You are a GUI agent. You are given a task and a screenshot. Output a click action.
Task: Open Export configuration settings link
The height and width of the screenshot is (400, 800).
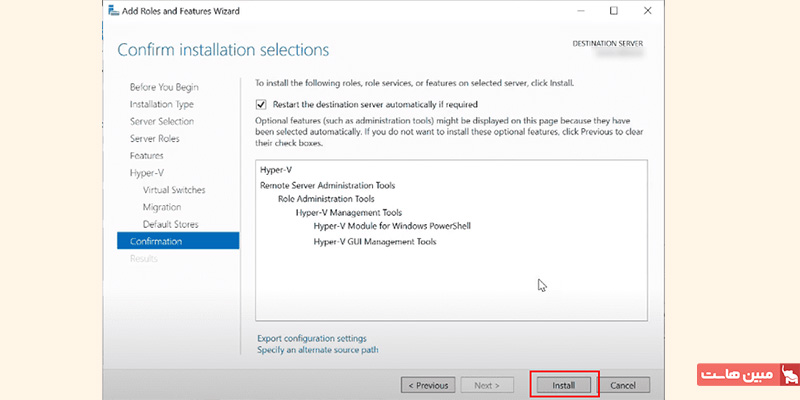312,338
